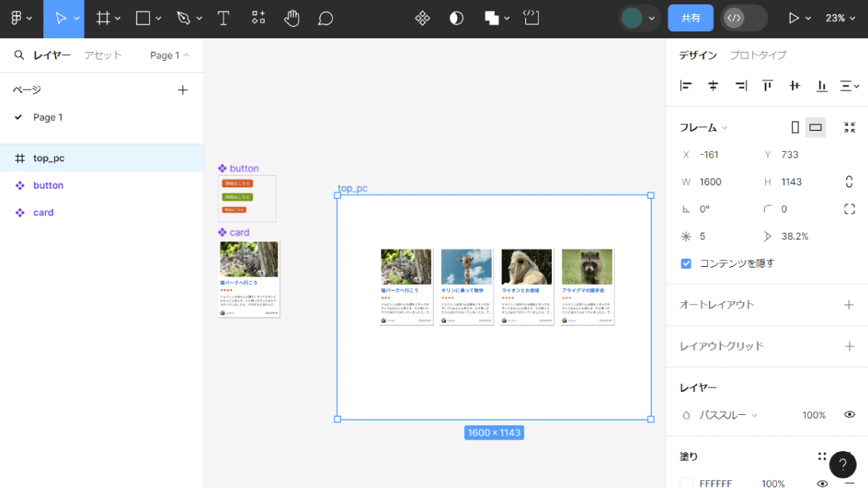Select the Text tool
This screenshot has height=488, width=868.
click(x=224, y=19)
